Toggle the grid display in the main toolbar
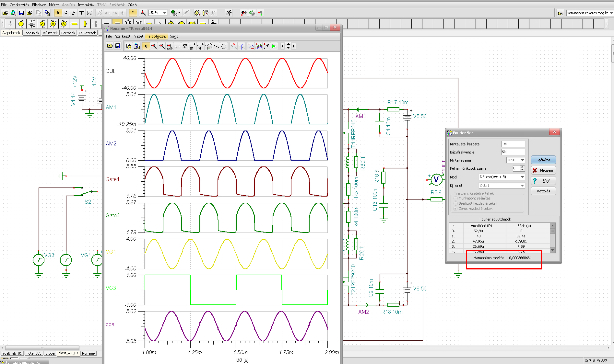 click(133, 13)
